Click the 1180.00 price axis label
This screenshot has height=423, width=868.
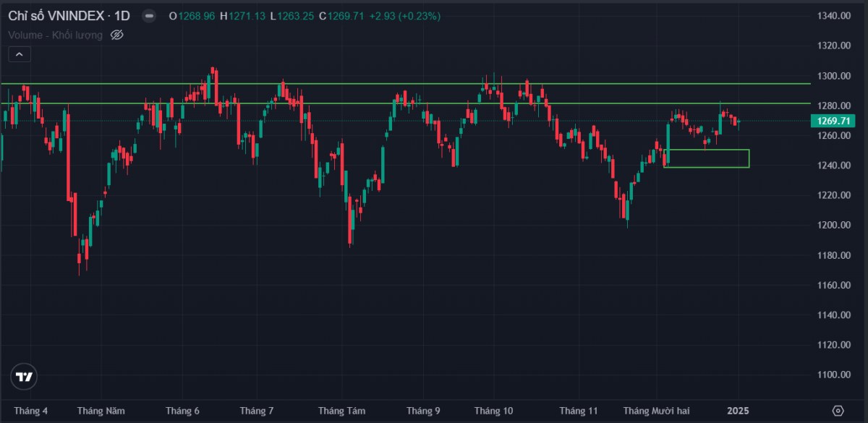click(833, 255)
